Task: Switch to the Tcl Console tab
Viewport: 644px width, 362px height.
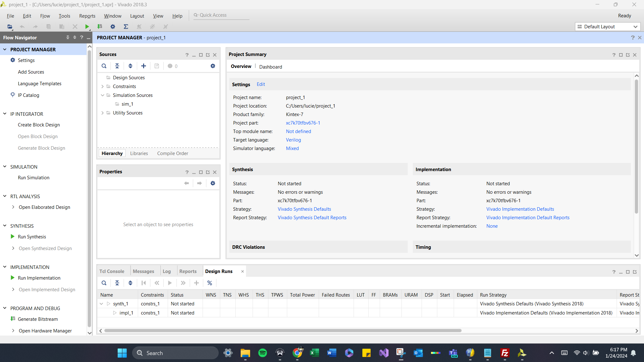Action: [x=112, y=271]
